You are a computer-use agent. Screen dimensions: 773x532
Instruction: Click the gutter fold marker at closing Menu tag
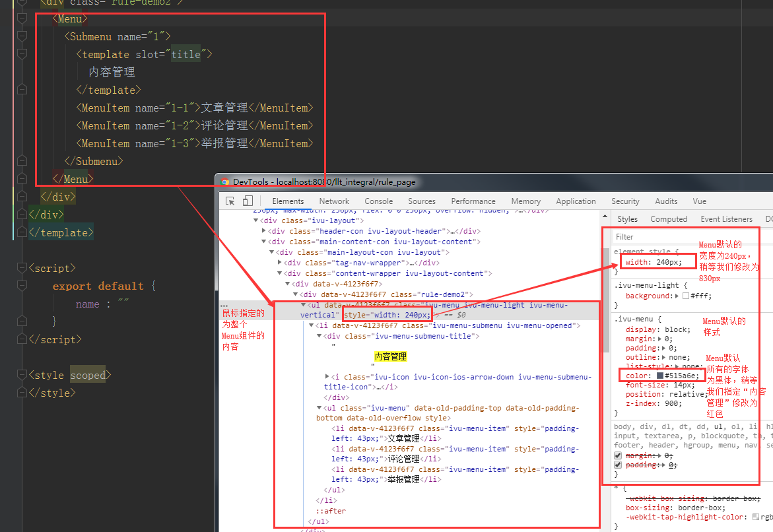[22, 179]
